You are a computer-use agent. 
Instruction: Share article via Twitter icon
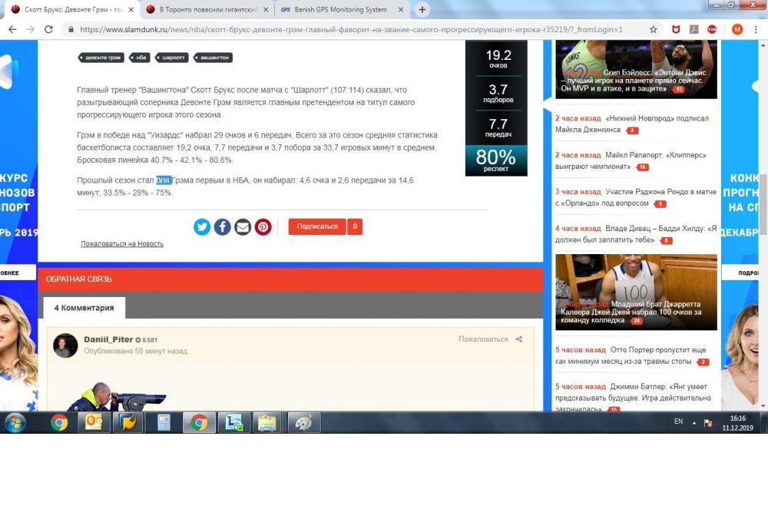point(202,226)
